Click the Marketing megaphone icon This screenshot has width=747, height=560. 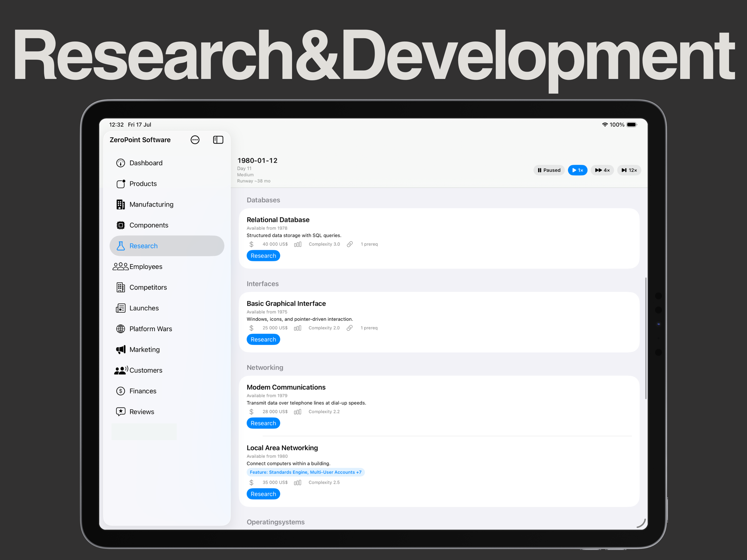tap(121, 349)
